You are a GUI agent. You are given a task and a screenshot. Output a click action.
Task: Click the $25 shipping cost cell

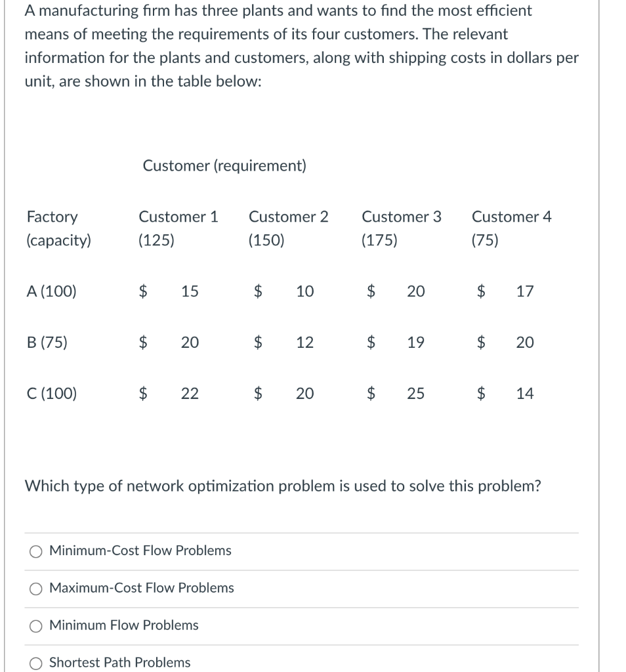coord(395,394)
